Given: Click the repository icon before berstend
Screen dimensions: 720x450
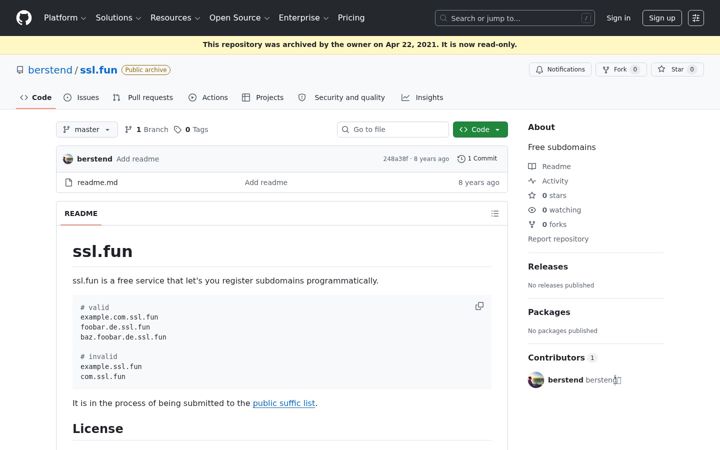Looking at the screenshot, I should tap(20, 70).
